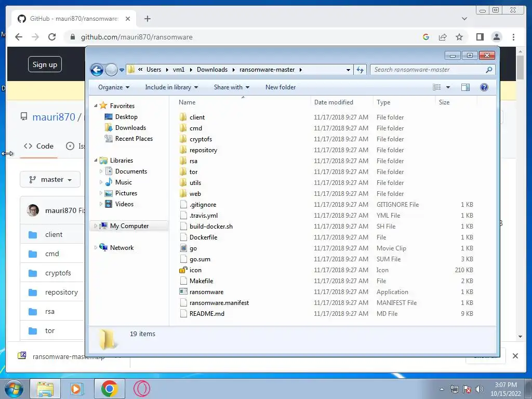Click the vm1 breadcrumb segment
532x399 pixels.
click(179, 70)
